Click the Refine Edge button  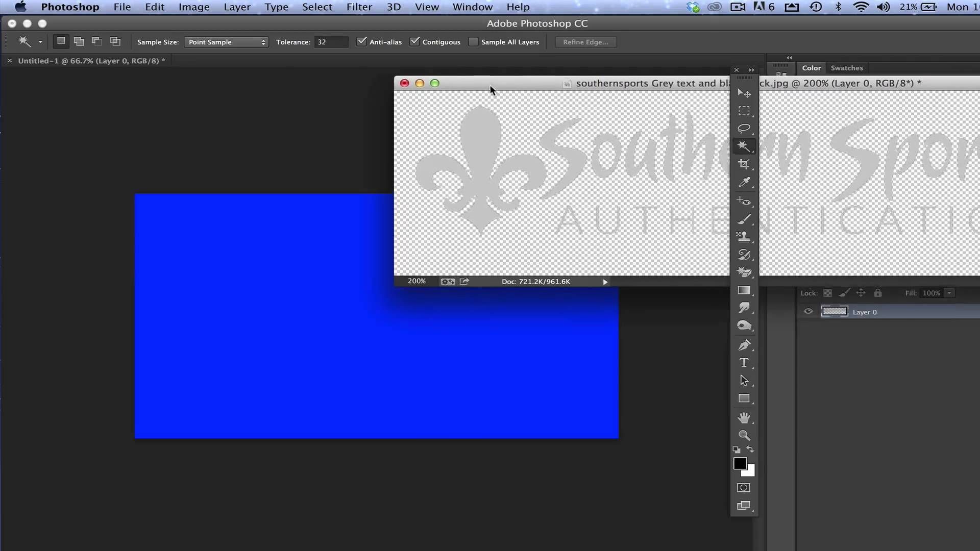(x=585, y=42)
